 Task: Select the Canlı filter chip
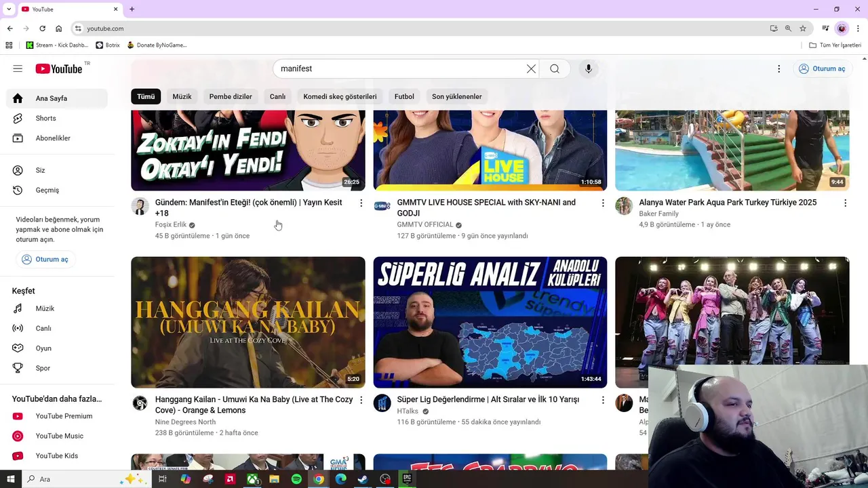pyautogui.click(x=277, y=96)
